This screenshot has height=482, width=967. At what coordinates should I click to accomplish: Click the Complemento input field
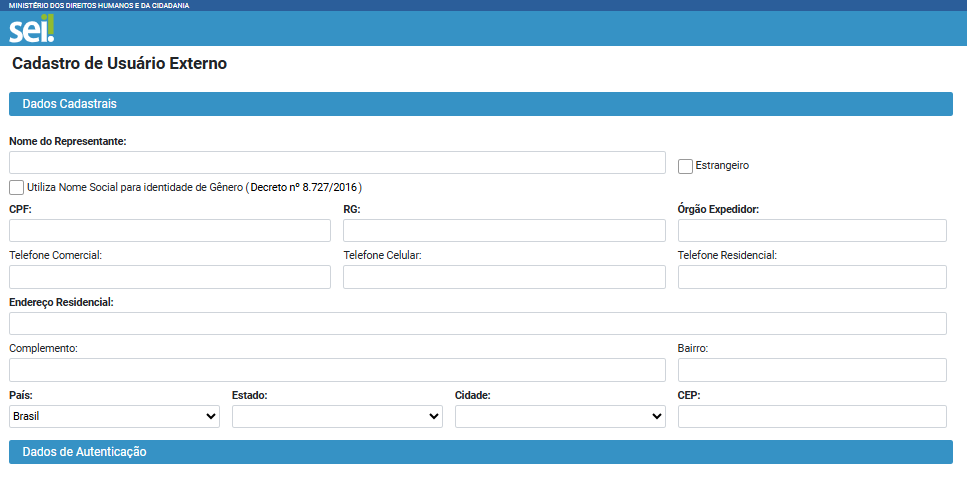pyautogui.click(x=337, y=370)
